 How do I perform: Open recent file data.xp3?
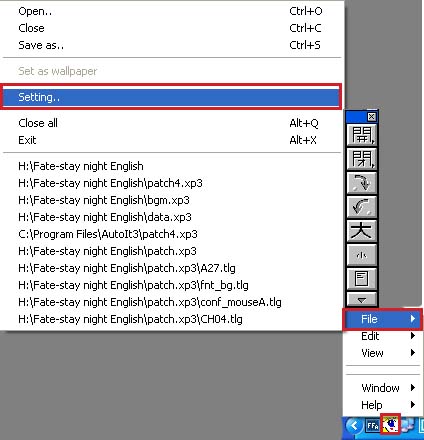pyautogui.click(x=172, y=217)
